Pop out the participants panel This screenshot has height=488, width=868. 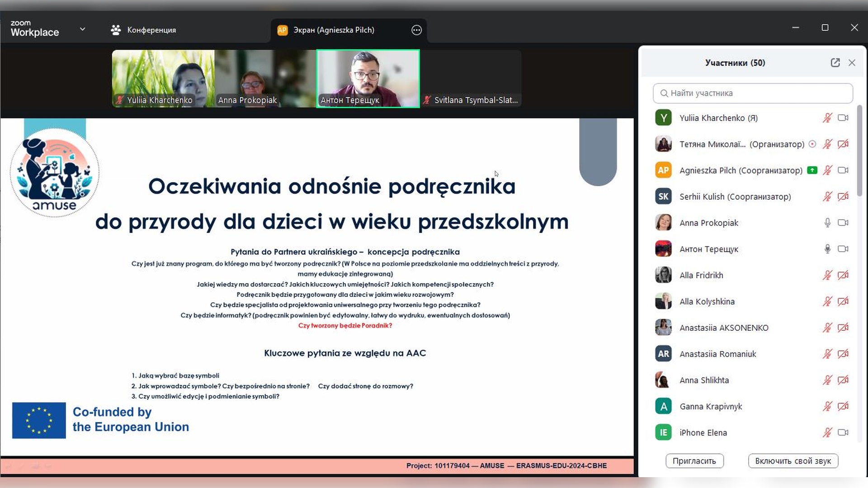[x=835, y=63]
